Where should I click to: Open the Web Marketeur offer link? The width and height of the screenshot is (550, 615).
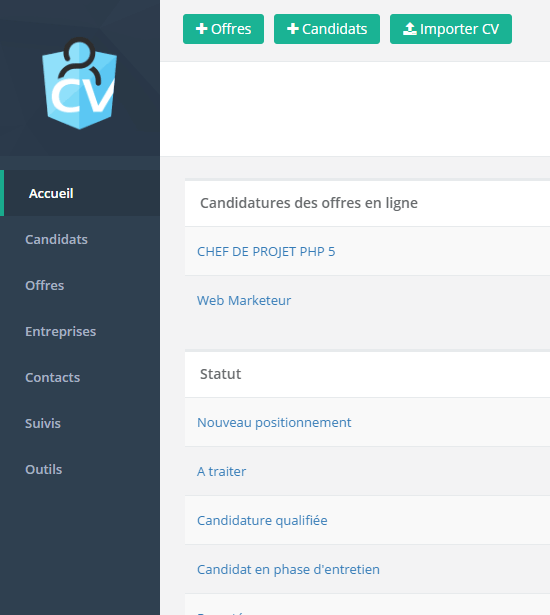244,300
